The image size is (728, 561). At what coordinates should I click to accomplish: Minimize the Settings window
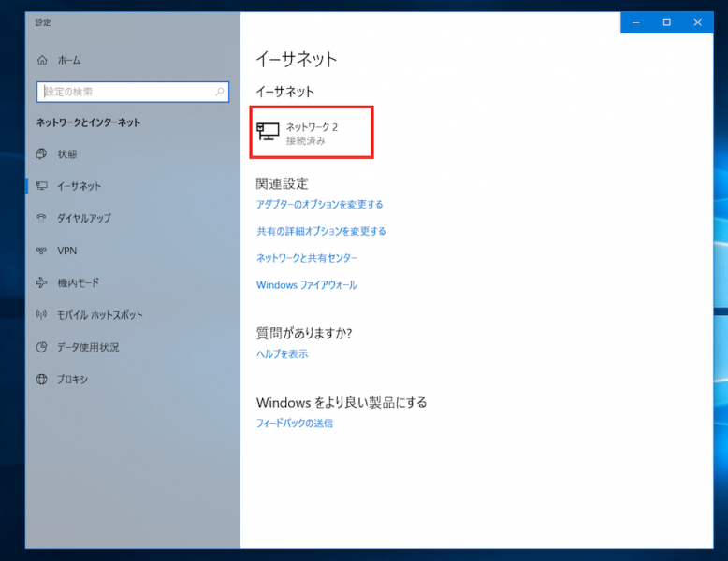click(x=636, y=22)
